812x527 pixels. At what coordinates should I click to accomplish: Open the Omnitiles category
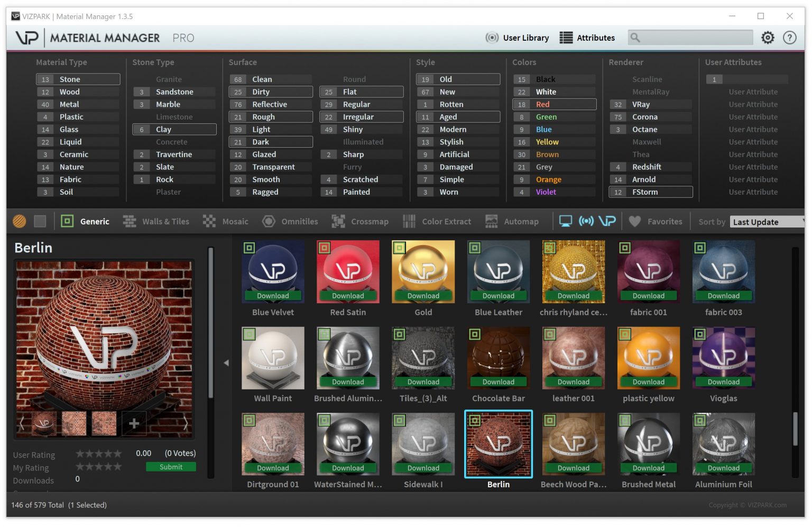point(300,221)
